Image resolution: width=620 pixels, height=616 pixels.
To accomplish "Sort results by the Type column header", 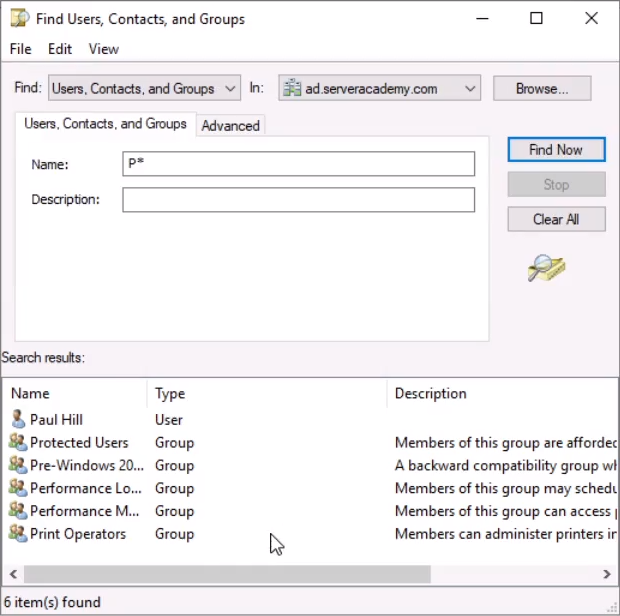I will [170, 394].
